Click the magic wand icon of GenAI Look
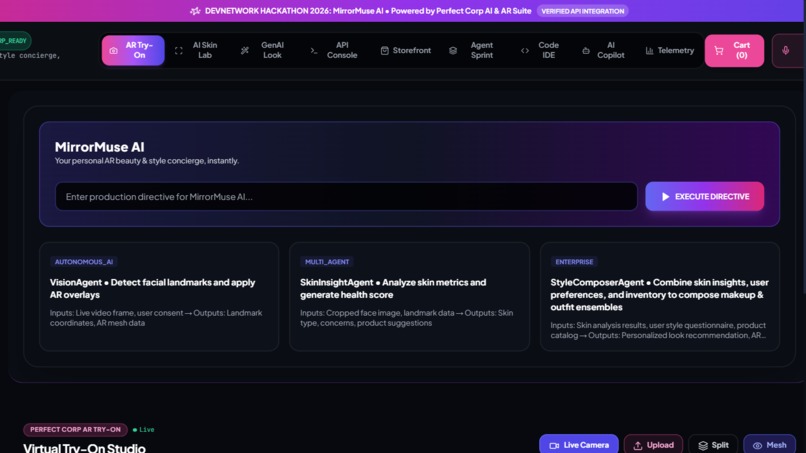The width and height of the screenshot is (806, 453). point(245,50)
